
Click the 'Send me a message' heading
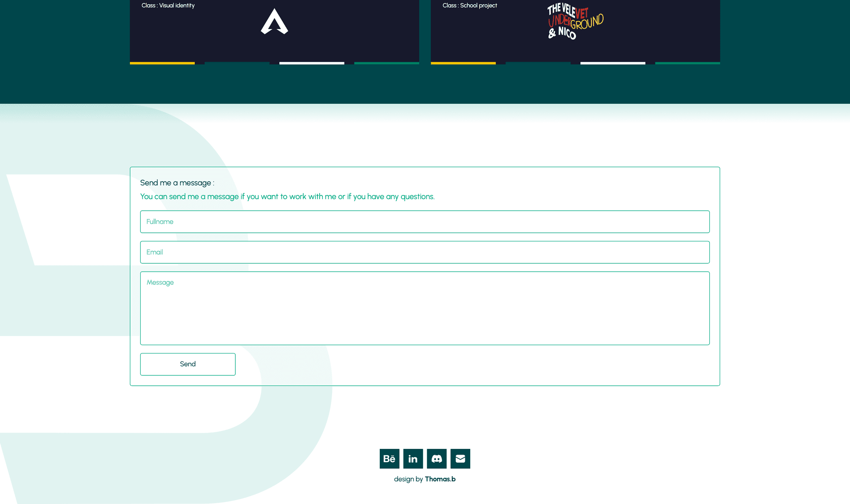(x=177, y=183)
